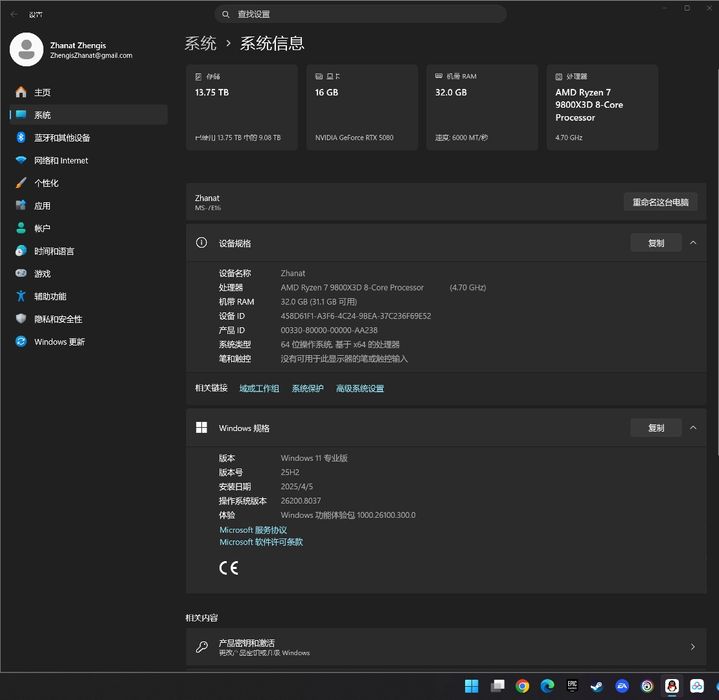Launch Google Chrome from the taskbar
This screenshot has height=700, width=719.
[x=522, y=686]
